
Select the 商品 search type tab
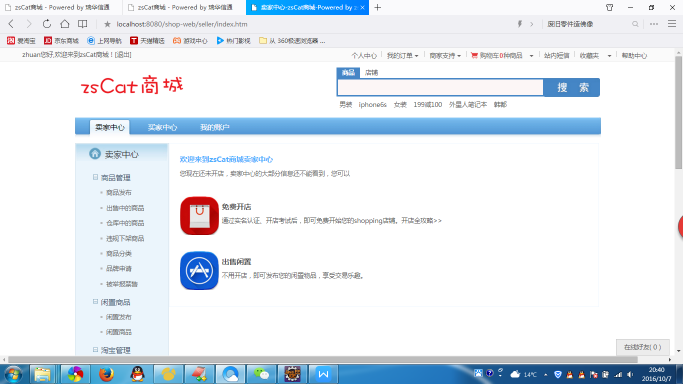pyautogui.click(x=348, y=73)
